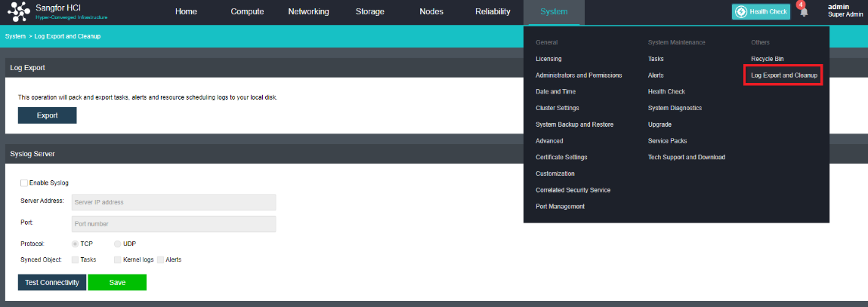Screen dimensions: 868x307
Task: Open Licensing from the System menu
Action: tap(548, 59)
